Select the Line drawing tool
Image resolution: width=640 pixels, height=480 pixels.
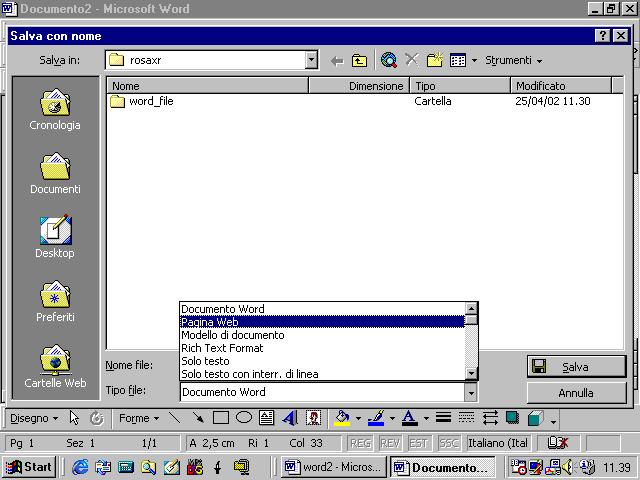click(x=175, y=418)
